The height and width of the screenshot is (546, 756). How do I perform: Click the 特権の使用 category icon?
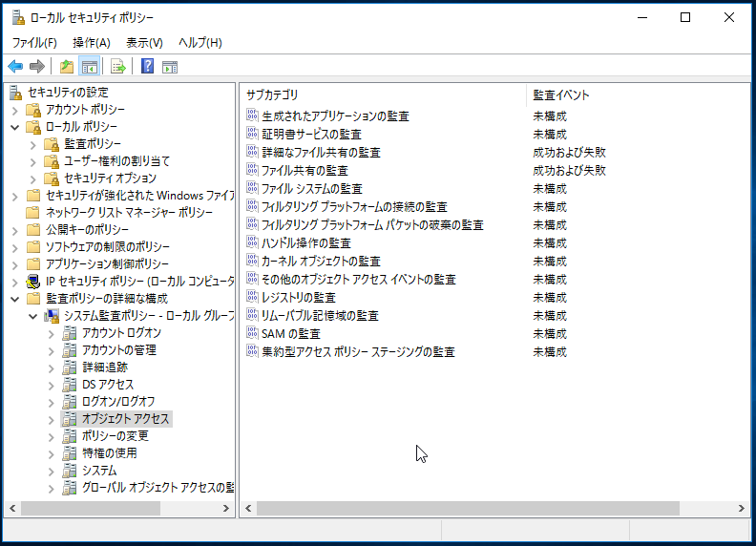pyautogui.click(x=70, y=453)
